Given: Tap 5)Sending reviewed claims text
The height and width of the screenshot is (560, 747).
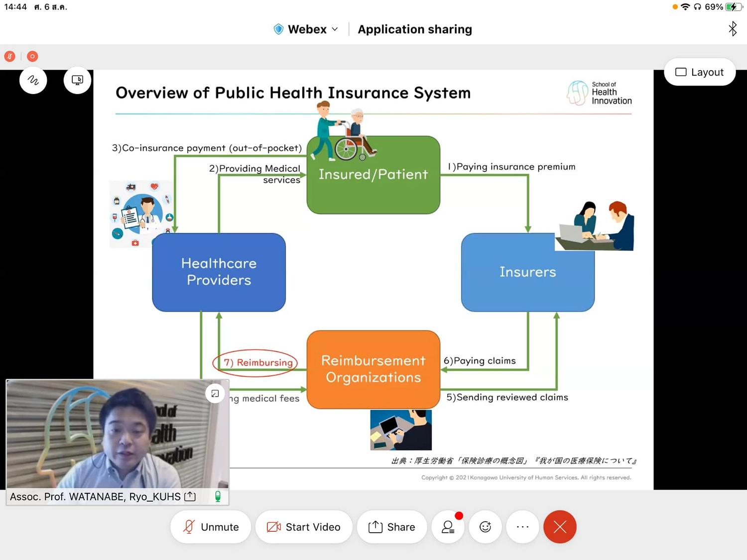Looking at the screenshot, I should pyautogui.click(x=507, y=397).
